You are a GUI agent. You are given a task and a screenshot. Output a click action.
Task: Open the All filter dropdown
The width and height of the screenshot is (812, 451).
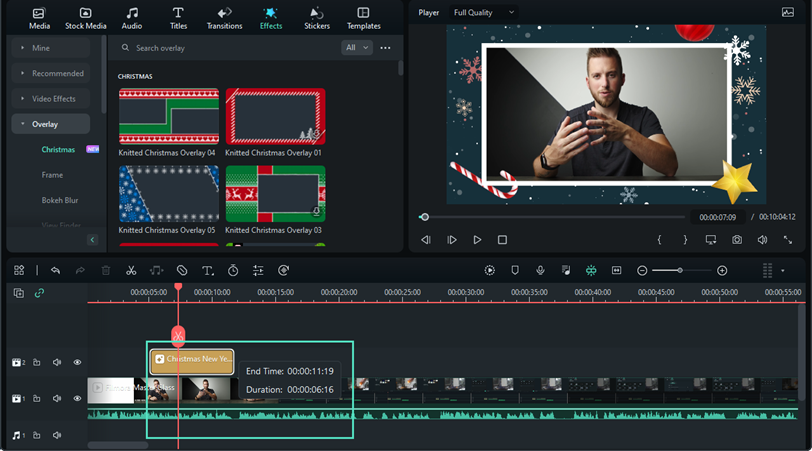click(x=357, y=48)
